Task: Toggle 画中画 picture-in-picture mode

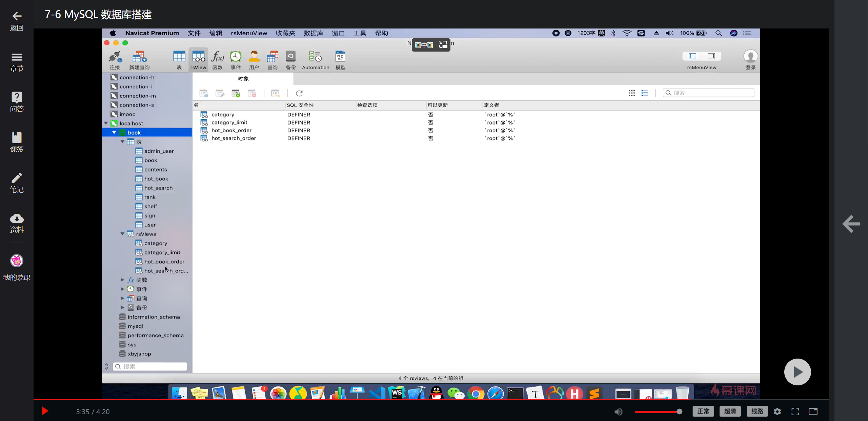Action: pos(431,45)
